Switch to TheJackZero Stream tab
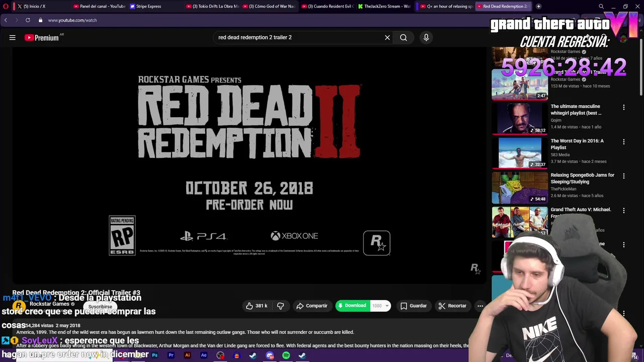The height and width of the screenshot is (362, 644). tap(384, 6)
